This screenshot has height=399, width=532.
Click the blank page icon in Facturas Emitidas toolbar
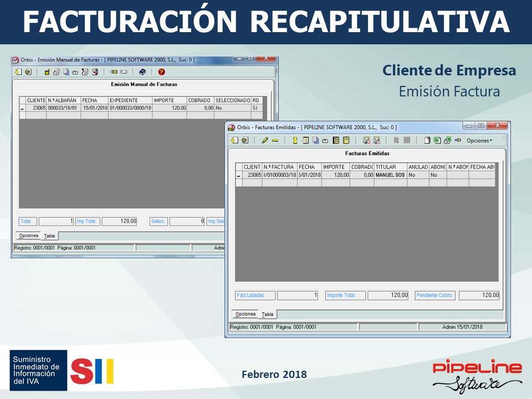427,140
